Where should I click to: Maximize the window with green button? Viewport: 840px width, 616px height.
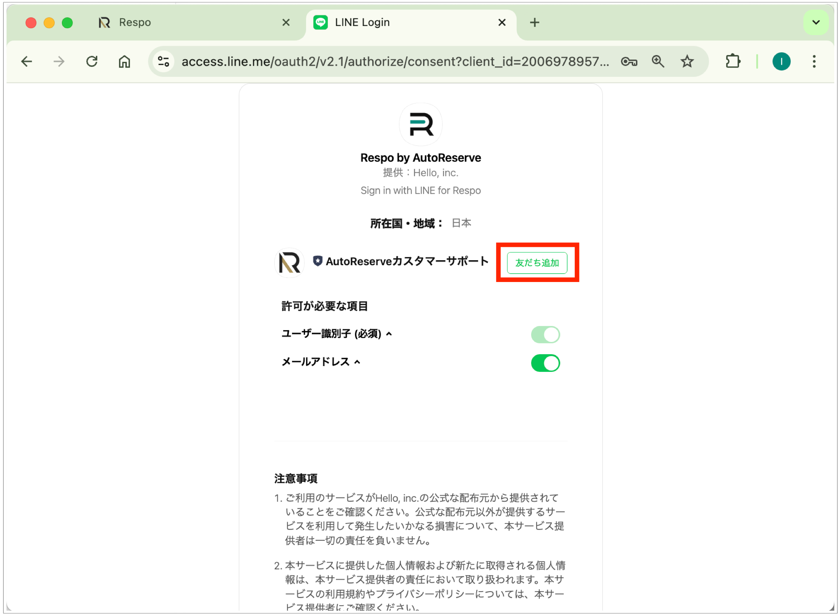point(67,23)
